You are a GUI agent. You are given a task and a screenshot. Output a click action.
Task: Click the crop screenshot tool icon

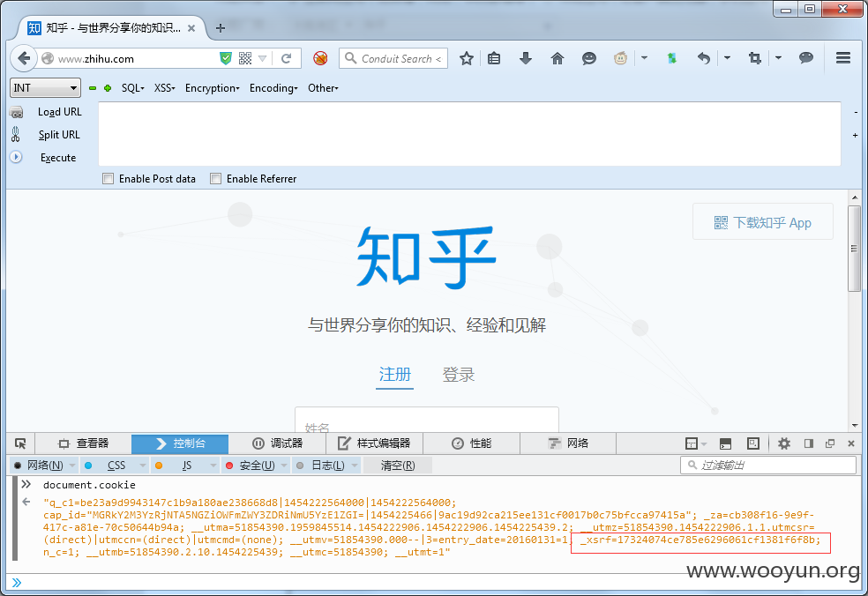pyautogui.click(x=754, y=58)
